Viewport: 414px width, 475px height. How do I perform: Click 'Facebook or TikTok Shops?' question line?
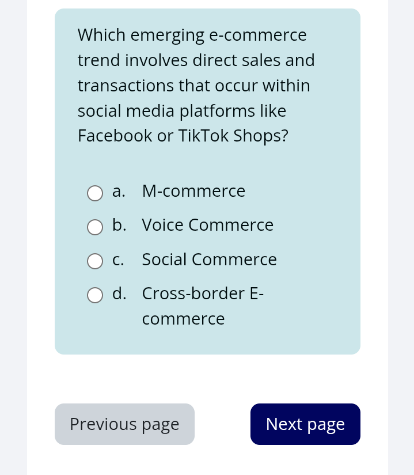click(183, 136)
